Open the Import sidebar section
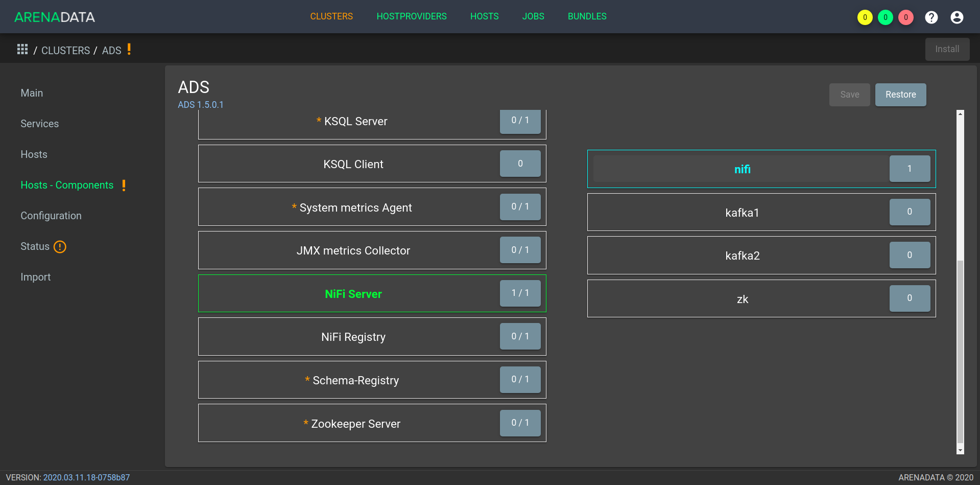This screenshot has width=980, height=485. coord(35,277)
